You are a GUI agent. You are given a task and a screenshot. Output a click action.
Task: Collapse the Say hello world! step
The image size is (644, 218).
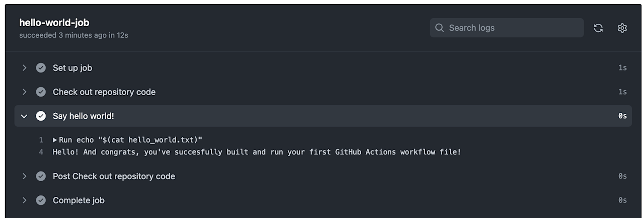pos(24,116)
